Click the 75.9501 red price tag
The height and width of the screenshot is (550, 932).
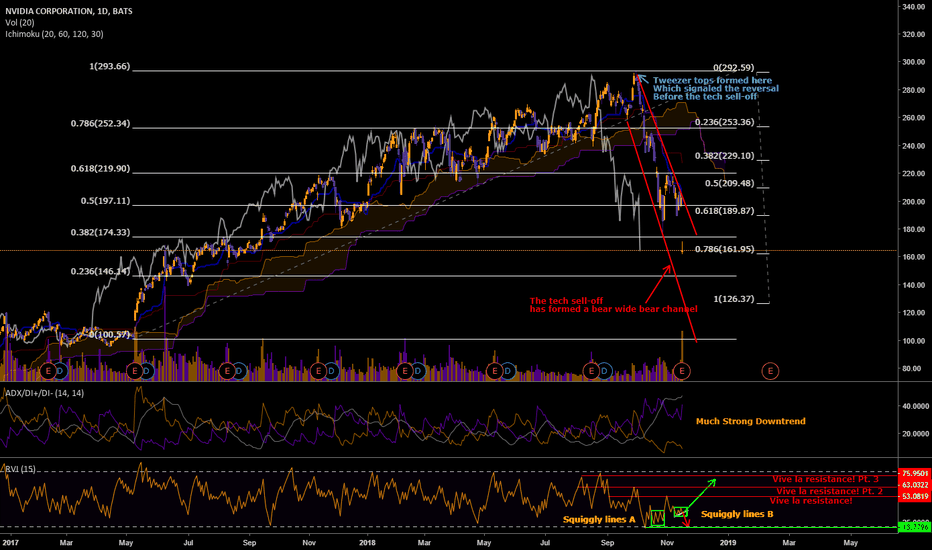tap(915, 474)
